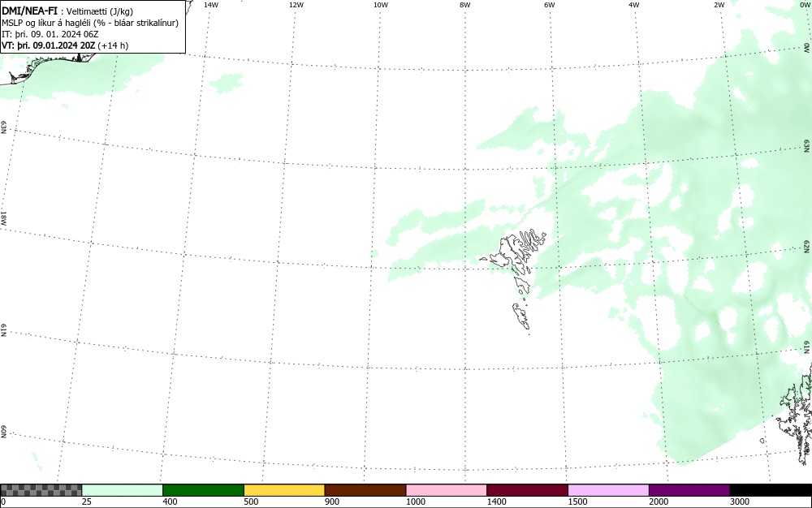Click the brown 900–1000 legend swatch
The height and width of the screenshot is (508, 812).
365,490
